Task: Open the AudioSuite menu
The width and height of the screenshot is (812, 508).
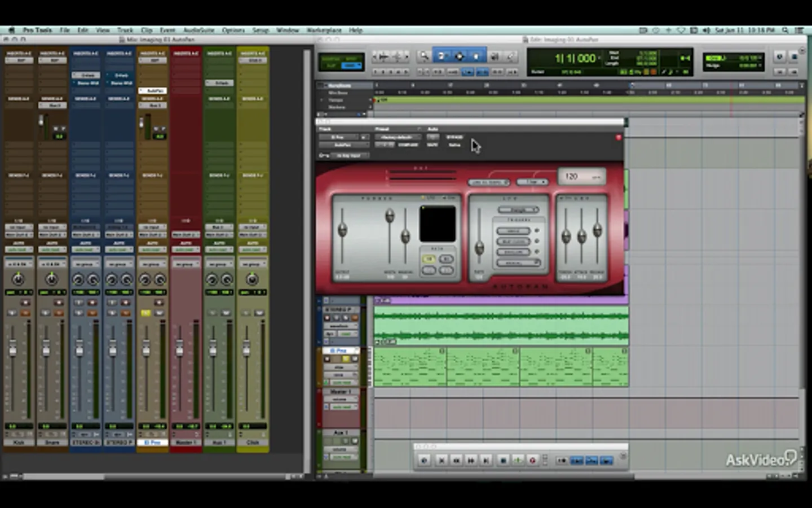Action: [198, 30]
